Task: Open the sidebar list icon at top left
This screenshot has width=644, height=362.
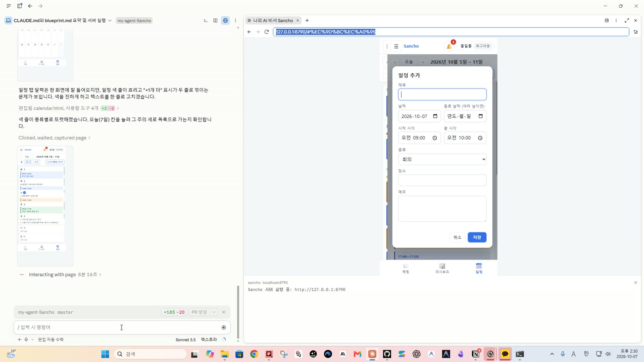Action: (x=8, y=6)
